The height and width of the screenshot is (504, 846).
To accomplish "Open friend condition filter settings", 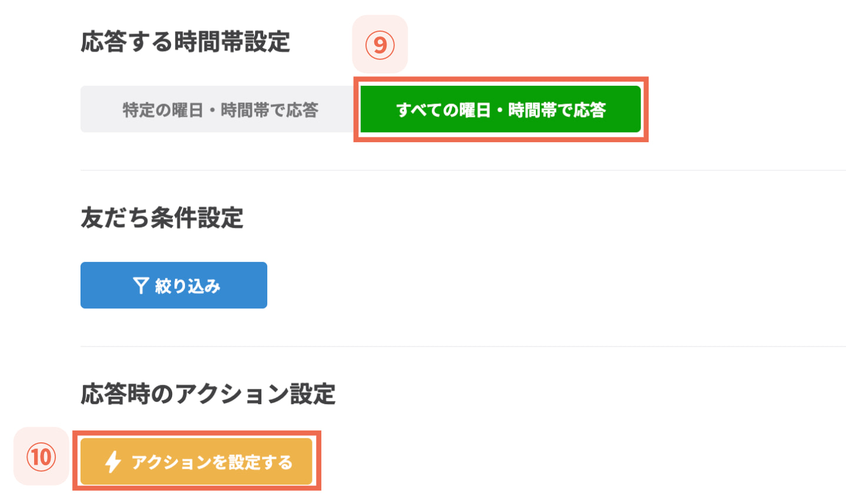I will [x=174, y=285].
